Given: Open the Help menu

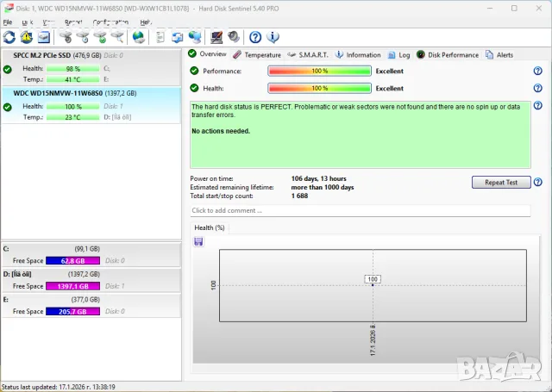Looking at the screenshot, I should 146,22.
